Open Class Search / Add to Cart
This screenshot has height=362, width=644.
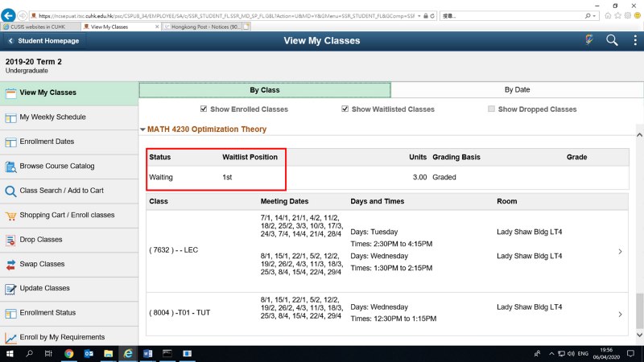[x=61, y=191]
